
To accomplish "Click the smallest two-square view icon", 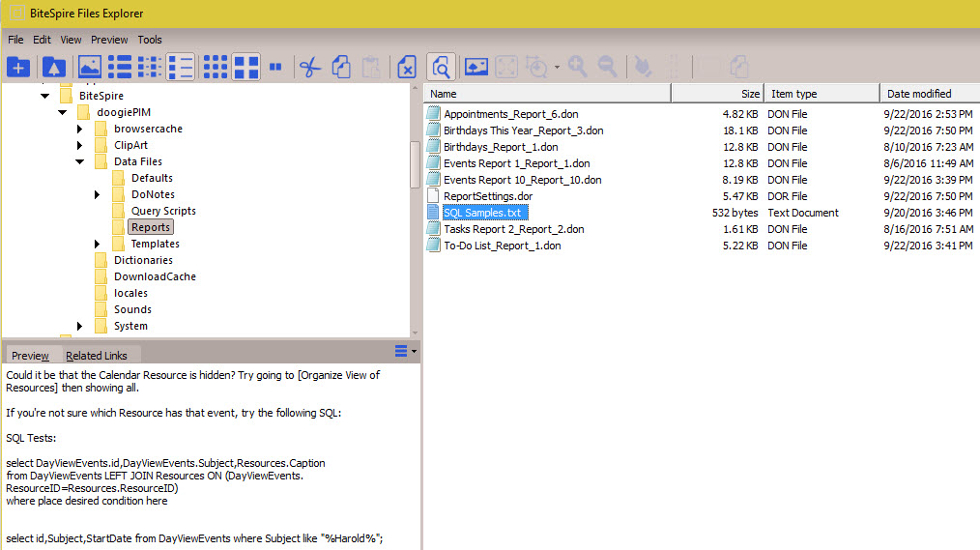I will (x=275, y=67).
